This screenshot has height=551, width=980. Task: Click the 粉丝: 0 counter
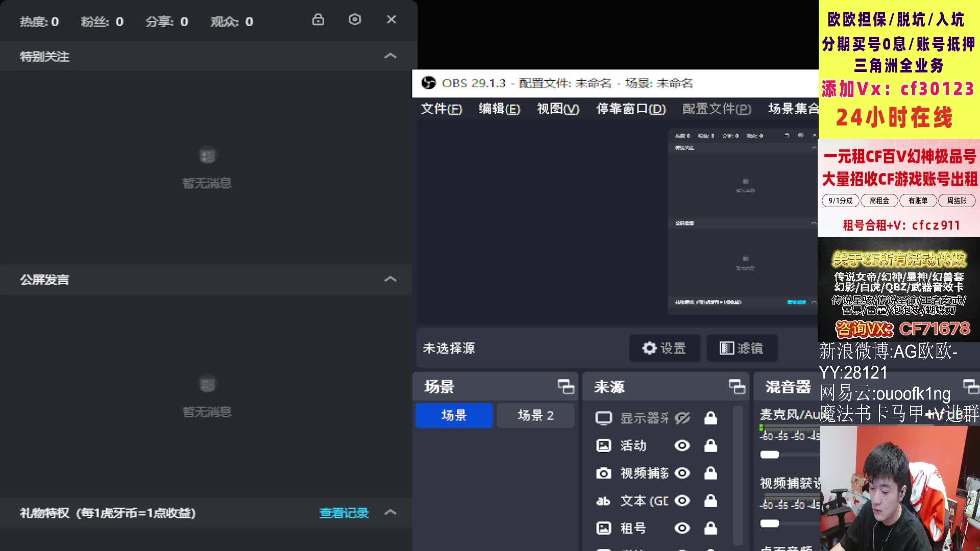(102, 21)
